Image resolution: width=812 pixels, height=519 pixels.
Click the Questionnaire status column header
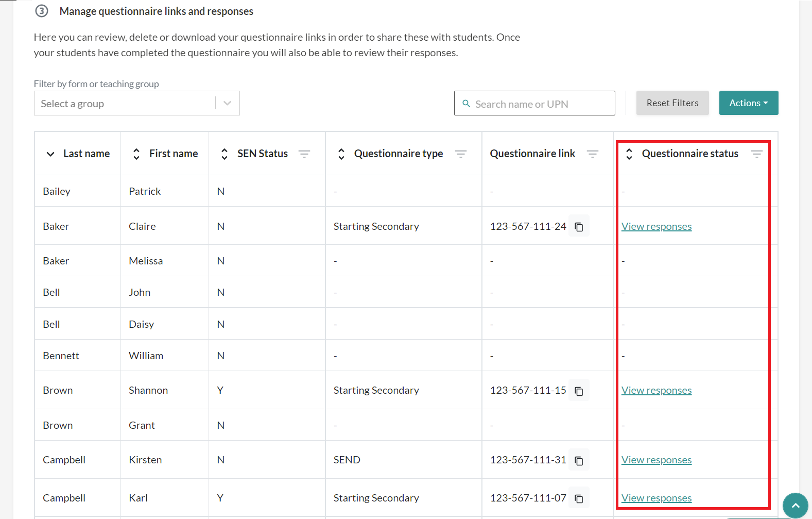click(x=690, y=154)
